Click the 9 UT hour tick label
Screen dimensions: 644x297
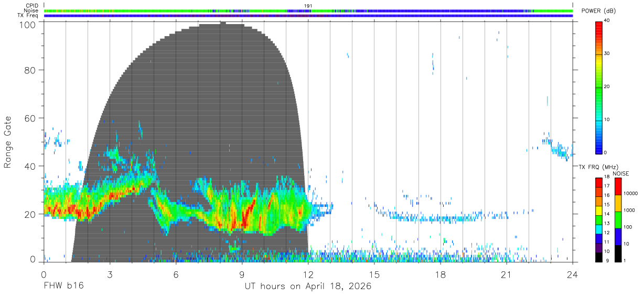pyautogui.click(x=242, y=274)
